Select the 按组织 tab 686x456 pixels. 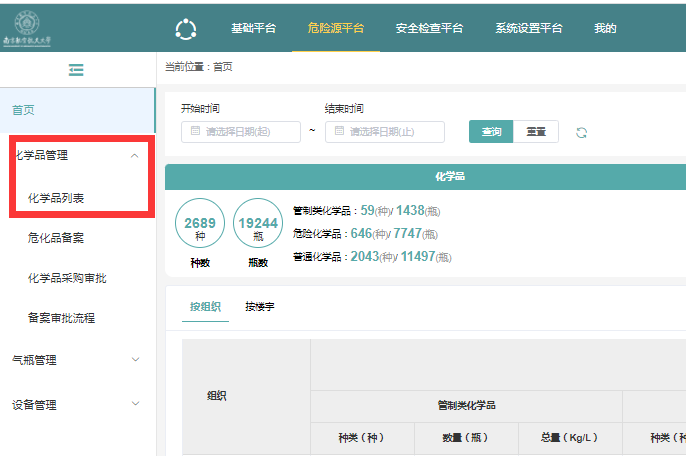pyautogui.click(x=205, y=306)
